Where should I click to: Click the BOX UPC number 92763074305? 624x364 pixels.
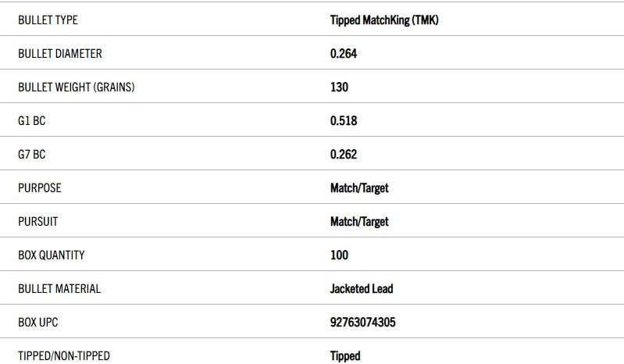tap(363, 322)
